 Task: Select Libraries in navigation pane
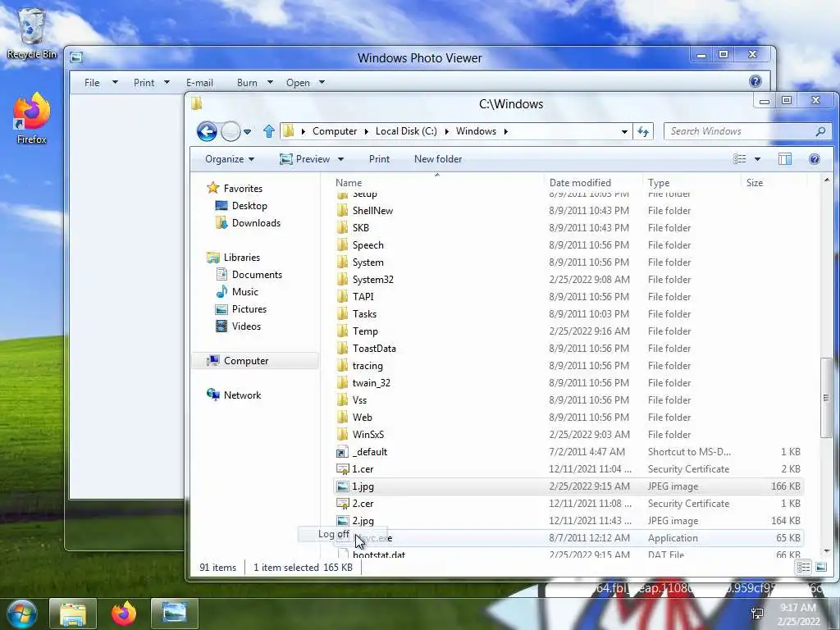tap(242, 257)
